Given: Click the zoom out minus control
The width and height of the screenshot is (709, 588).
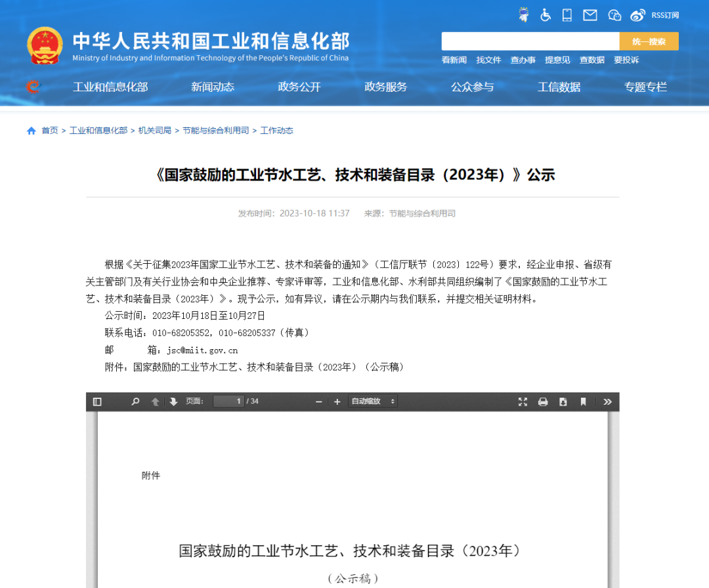Looking at the screenshot, I should (x=318, y=401).
